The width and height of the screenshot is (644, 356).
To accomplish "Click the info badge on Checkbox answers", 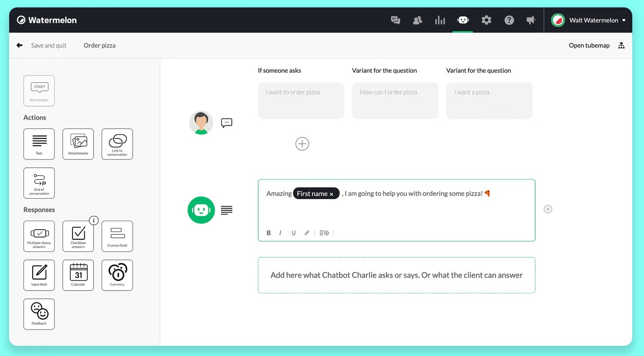I will 93,221.
